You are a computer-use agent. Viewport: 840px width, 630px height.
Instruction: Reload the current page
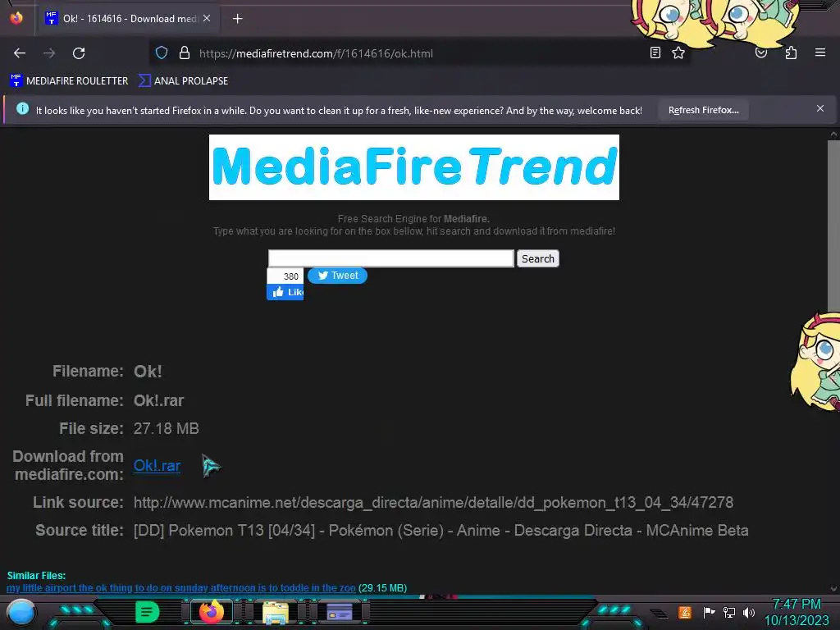79,53
